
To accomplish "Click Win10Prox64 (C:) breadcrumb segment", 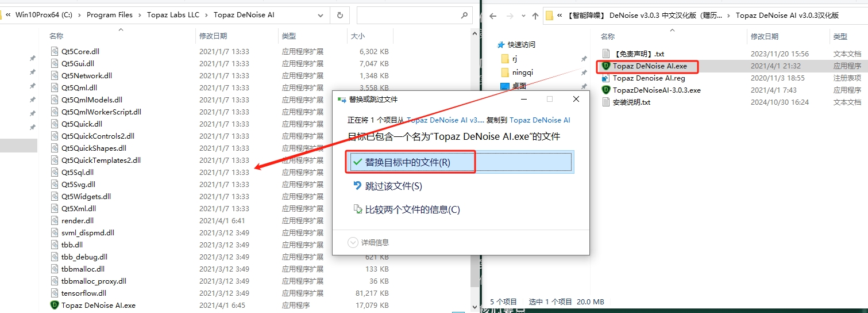I will click(45, 15).
